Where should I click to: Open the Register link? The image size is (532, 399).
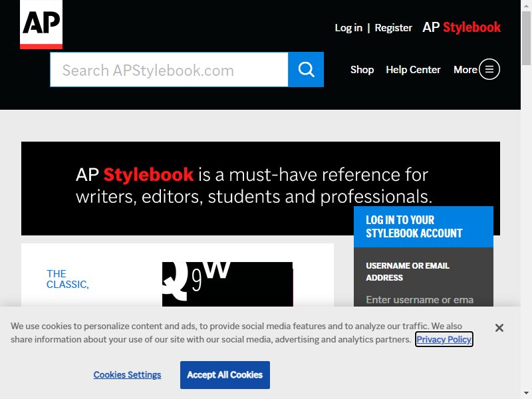tap(393, 28)
